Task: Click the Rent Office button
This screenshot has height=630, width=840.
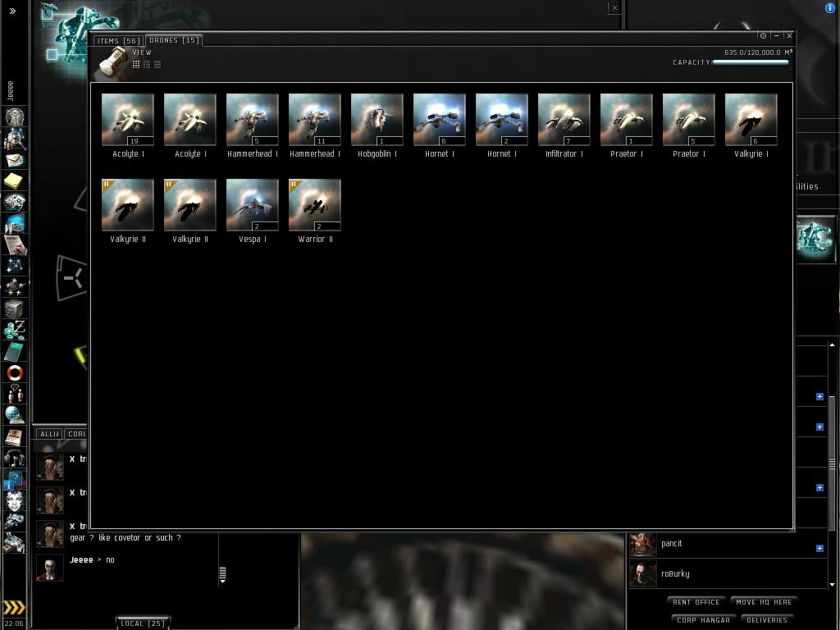Action: (x=696, y=602)
